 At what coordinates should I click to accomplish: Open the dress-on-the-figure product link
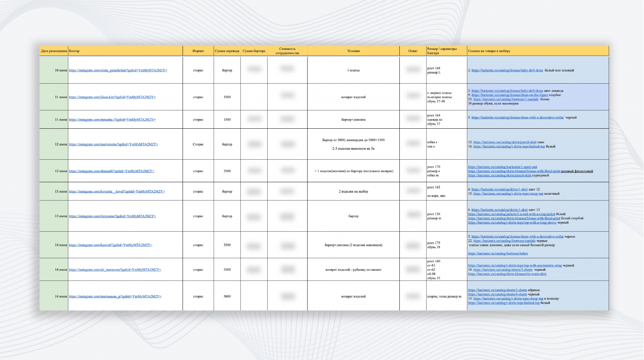point(510,95)
